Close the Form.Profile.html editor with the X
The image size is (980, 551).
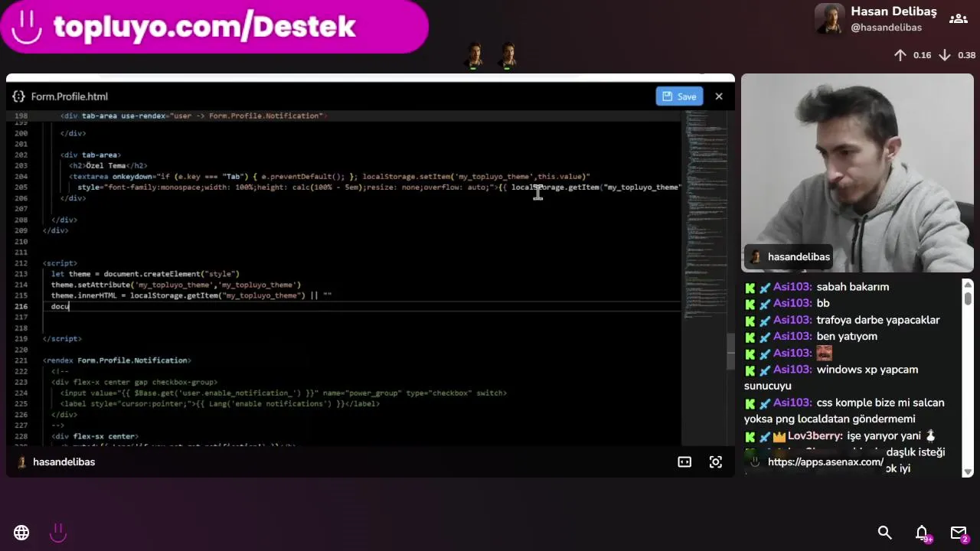click(x=719, y=96)
